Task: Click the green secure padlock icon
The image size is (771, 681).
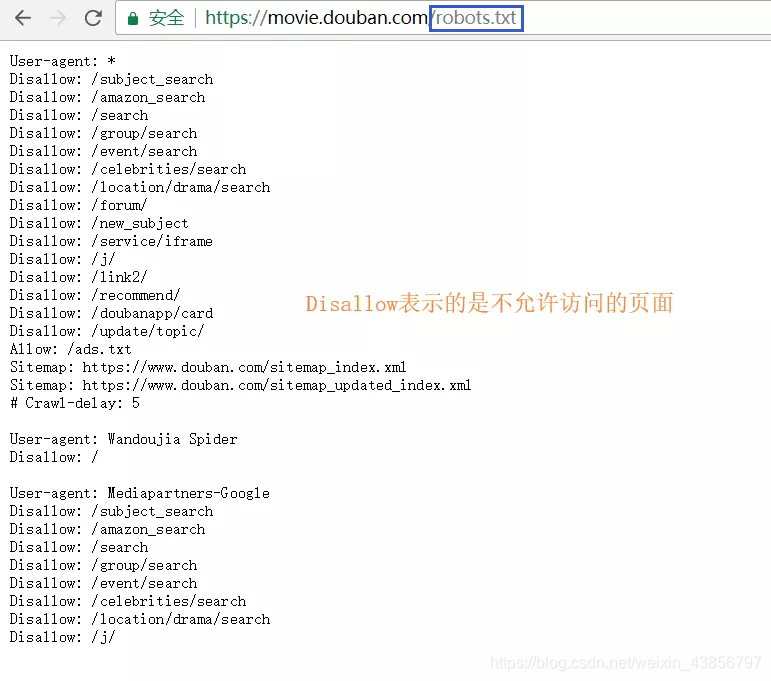Action: [133, 19]
